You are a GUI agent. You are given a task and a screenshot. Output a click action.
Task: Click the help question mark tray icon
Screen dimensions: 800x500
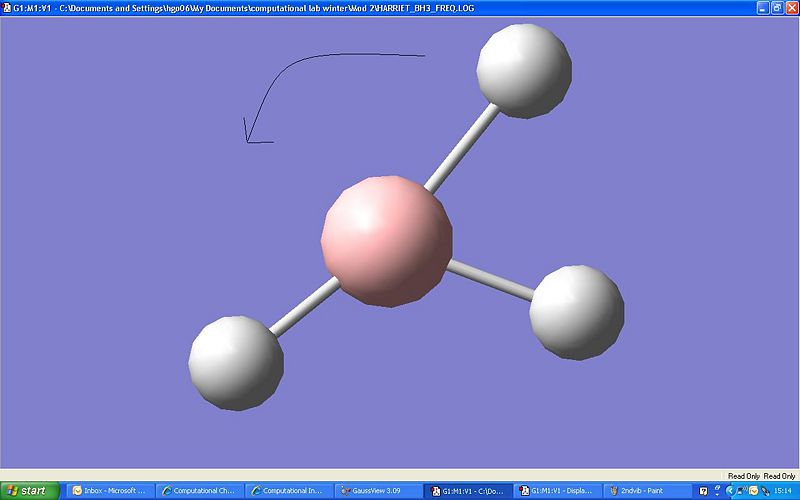[x=704, y=491]
